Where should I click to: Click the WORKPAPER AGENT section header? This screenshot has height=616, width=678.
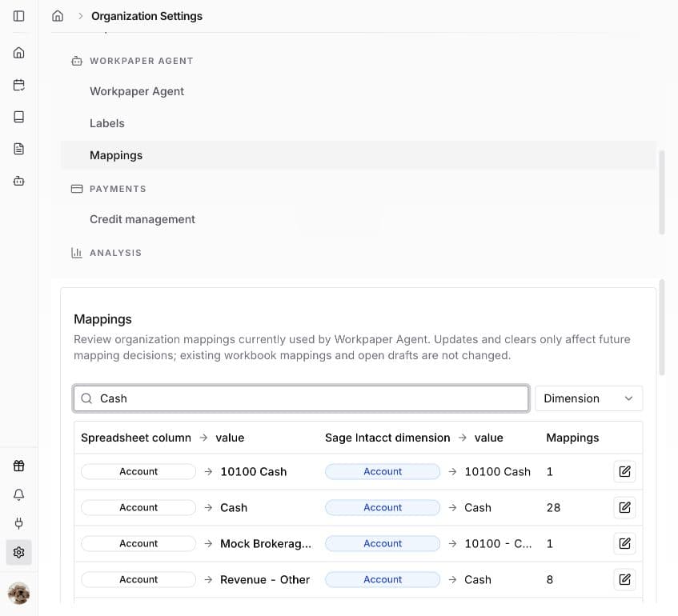pyautogui.click(x=142, y=61)
